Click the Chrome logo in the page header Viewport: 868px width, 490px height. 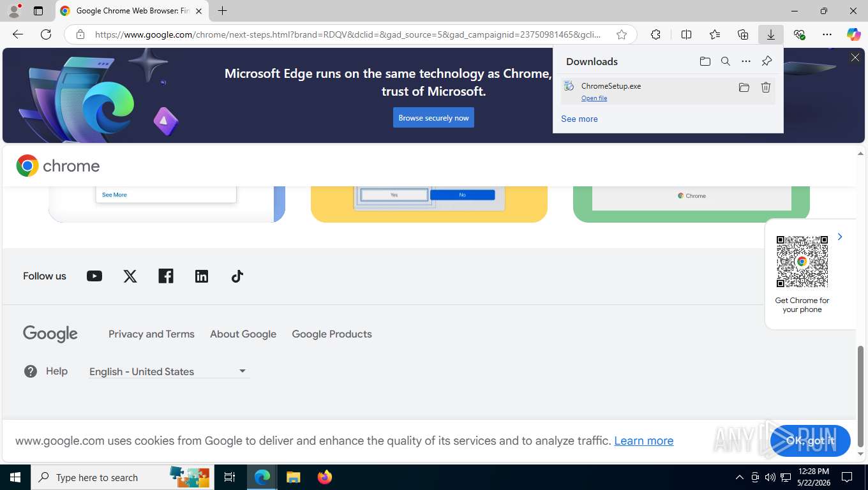58,166
